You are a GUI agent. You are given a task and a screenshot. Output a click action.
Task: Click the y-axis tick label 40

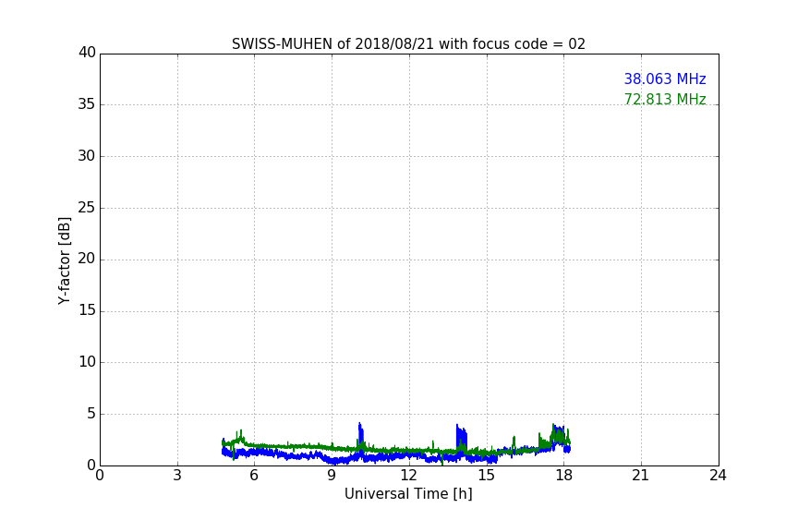click(x=87, y=53)
